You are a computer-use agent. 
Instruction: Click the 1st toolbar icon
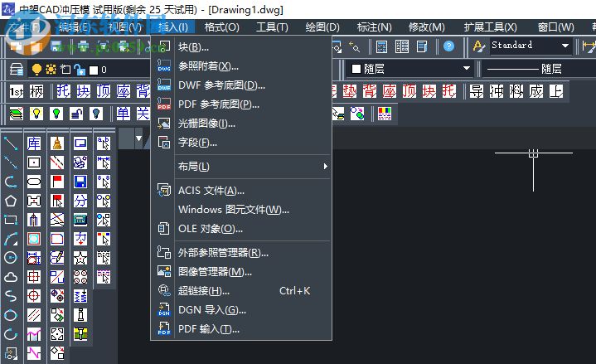pyautogui.click(x=17, y=91)
